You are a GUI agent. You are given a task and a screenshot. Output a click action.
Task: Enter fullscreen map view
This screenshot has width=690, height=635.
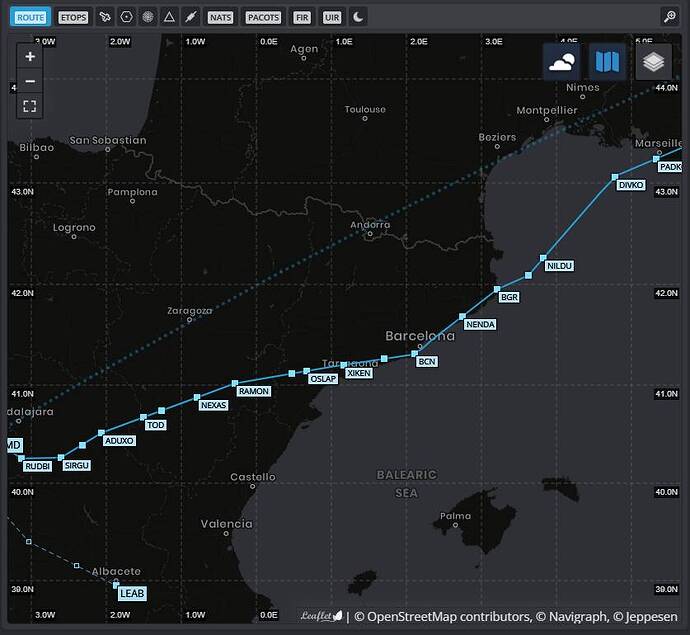30,106
